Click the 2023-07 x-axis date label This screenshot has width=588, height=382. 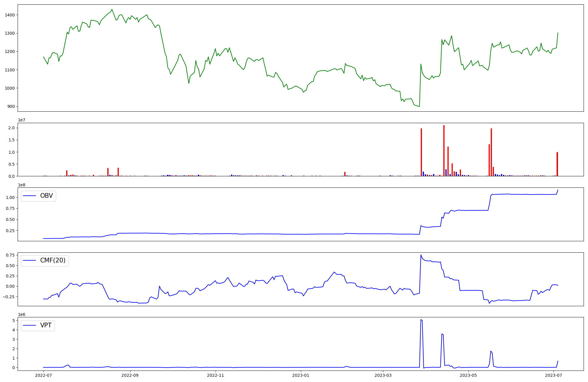[554, 375]
